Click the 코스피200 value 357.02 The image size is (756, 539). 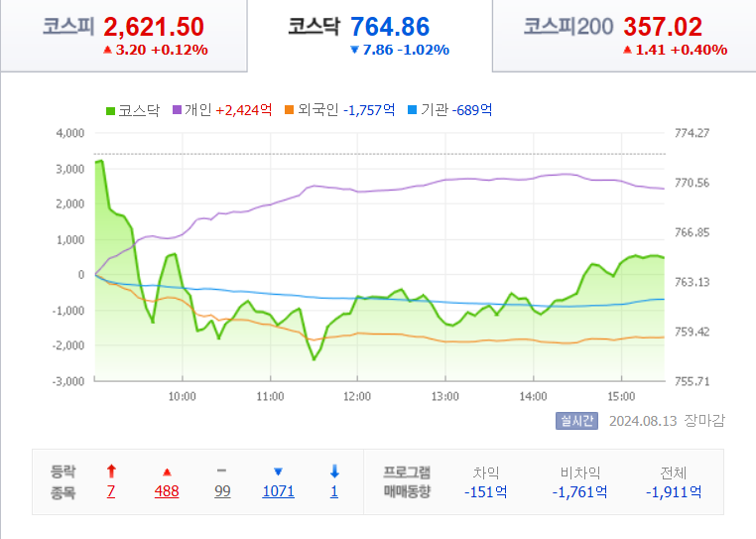[x=663, y=27]
